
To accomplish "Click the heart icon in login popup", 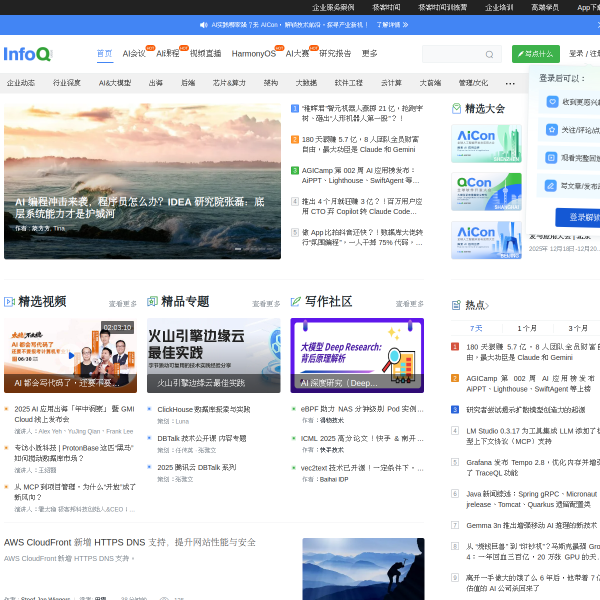I will [552, 102].
